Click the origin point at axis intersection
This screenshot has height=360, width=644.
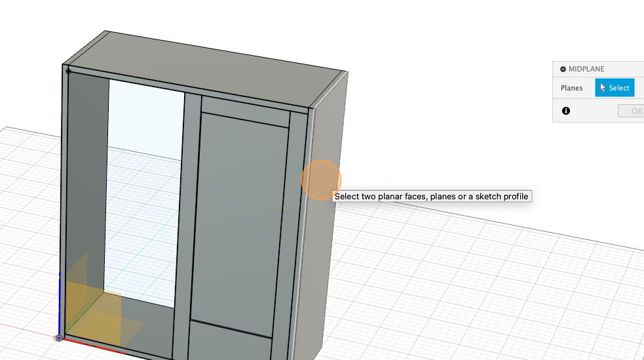tap(59, 338)
